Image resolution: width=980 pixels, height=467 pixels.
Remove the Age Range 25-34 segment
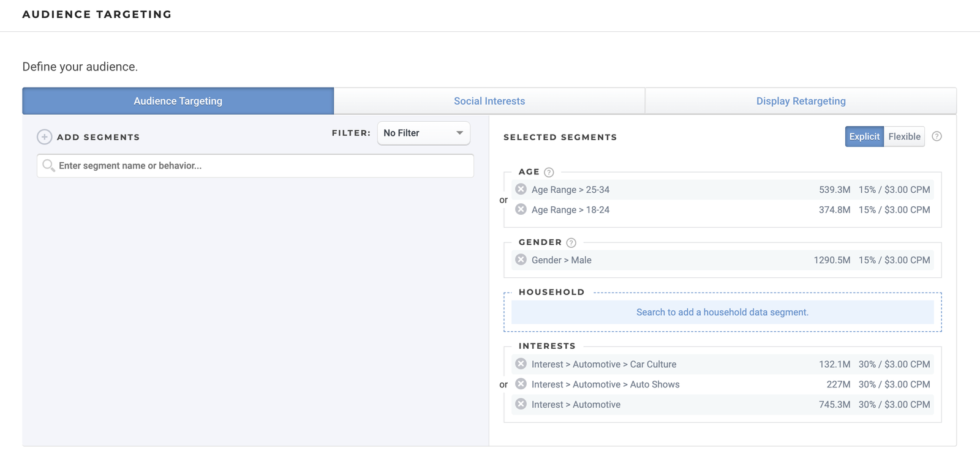521,189
